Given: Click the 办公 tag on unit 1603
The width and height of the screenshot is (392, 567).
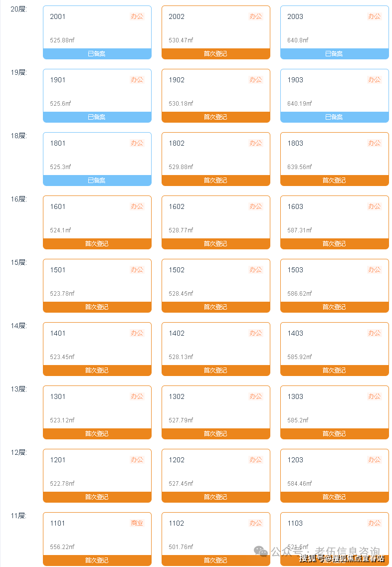Looking at the screenshot, I should tap(374, 206).
